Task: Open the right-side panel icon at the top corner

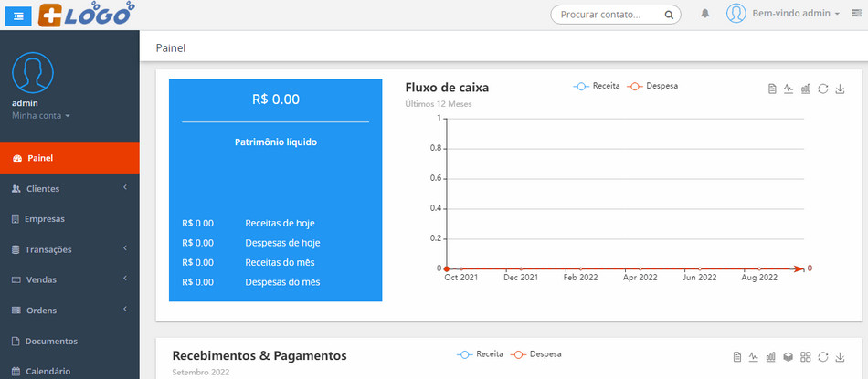Action: pos(857,14)
